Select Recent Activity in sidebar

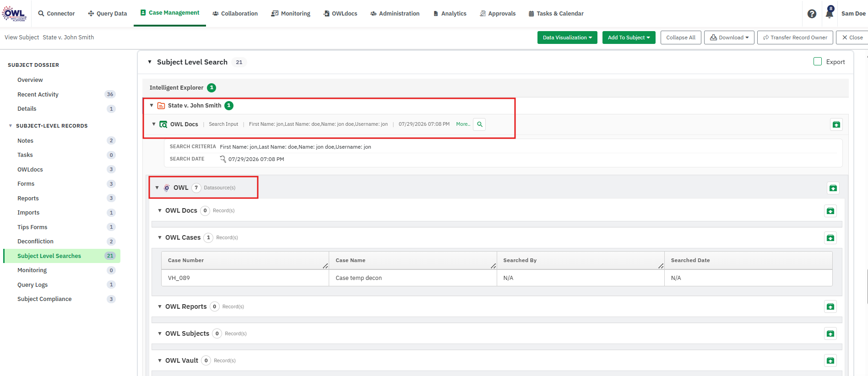click(38, 95)
